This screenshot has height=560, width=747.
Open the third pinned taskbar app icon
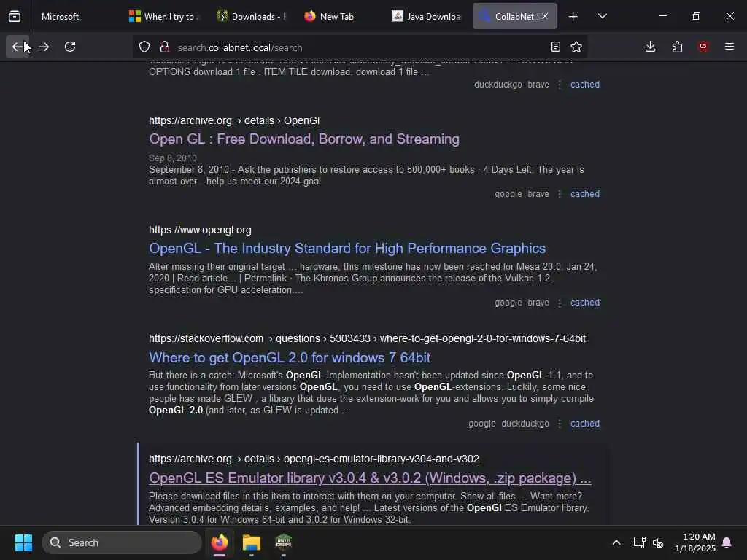tap(284, 542)
